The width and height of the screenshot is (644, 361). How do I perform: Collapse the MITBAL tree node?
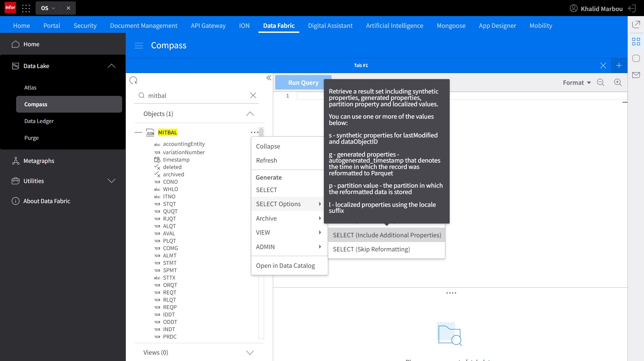tap(138, 132)
